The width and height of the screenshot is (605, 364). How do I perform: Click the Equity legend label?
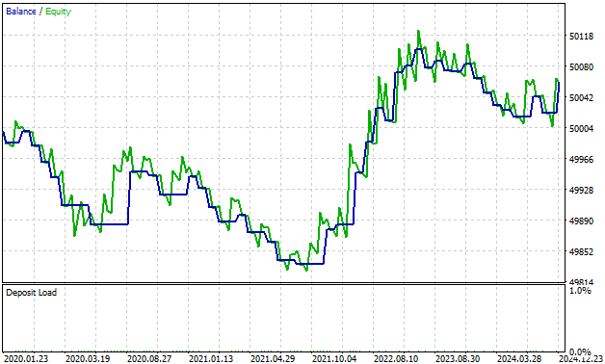click(58, 12)
